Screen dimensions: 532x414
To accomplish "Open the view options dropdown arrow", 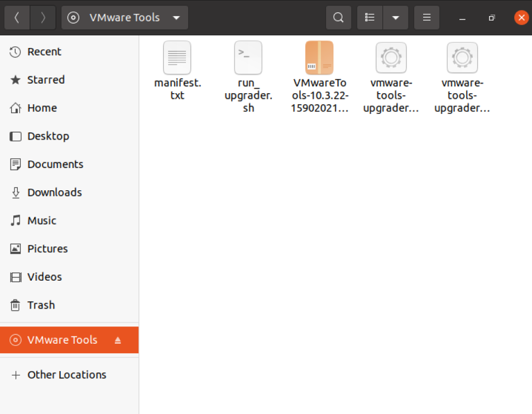I will point(396,18).
